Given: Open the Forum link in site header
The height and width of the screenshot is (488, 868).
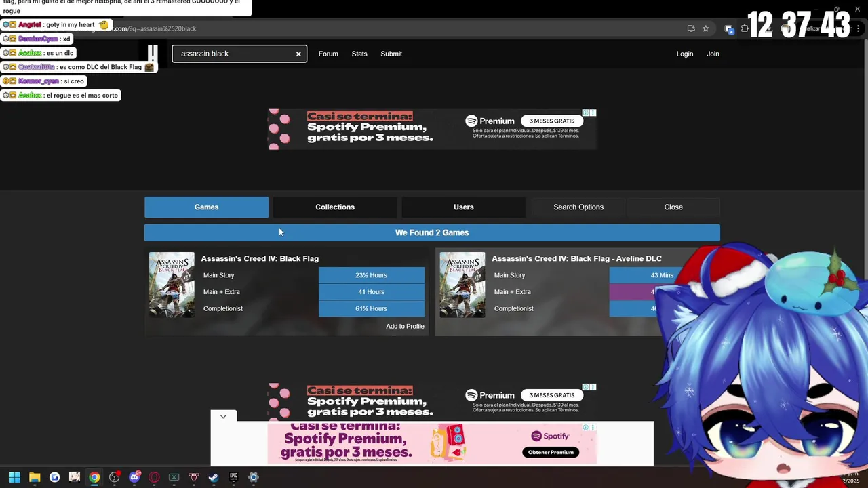Looking at the screenshot, I should click(x=328, y=54).
